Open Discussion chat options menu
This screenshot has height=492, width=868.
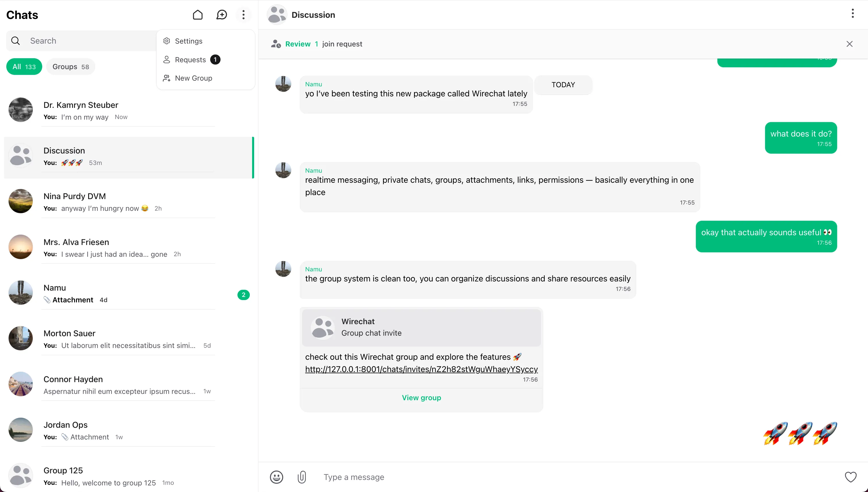(x=852, y=13)
